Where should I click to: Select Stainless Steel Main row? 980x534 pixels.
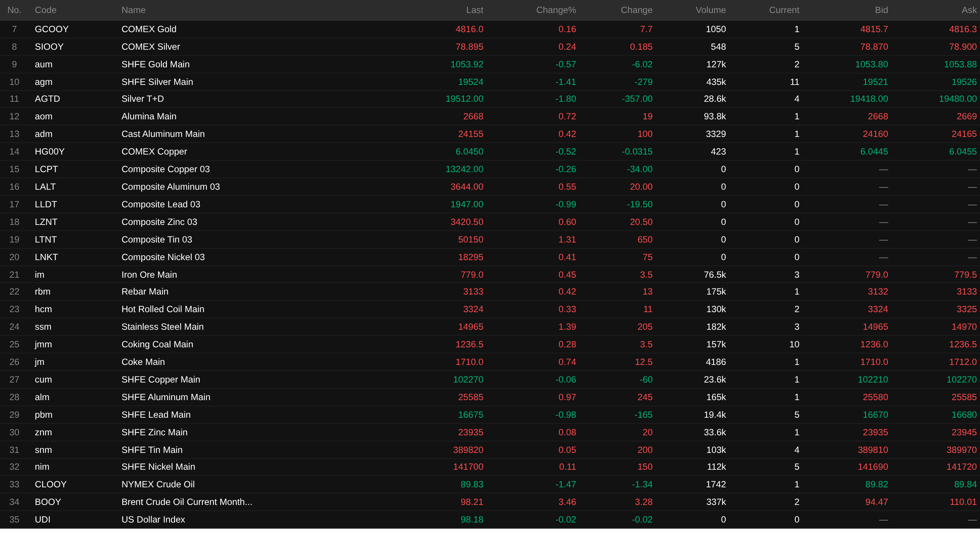coord(162,327)
